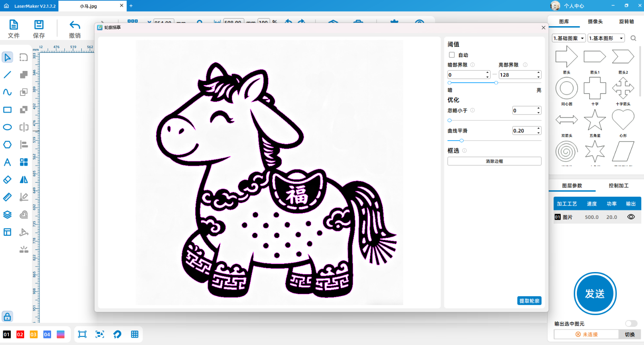The height and width of the screenshot is (345, 644).
Task: Switch to the Camera tab
Action: [x=595, y=22]
